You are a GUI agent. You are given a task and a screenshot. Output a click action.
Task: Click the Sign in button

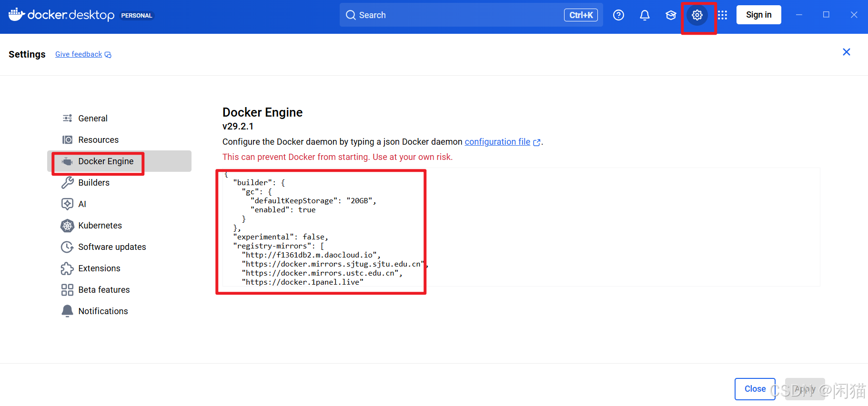tap(758, 15)
